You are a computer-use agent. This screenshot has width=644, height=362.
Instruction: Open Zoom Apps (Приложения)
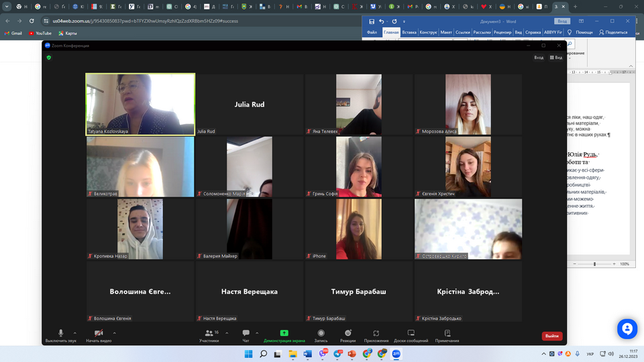point(376,333)
